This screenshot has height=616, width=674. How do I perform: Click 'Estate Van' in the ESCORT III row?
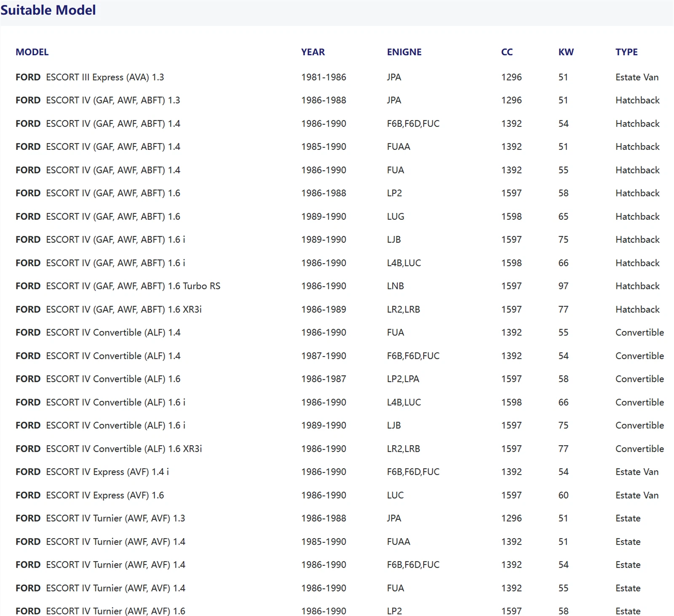tap(637, 77)
